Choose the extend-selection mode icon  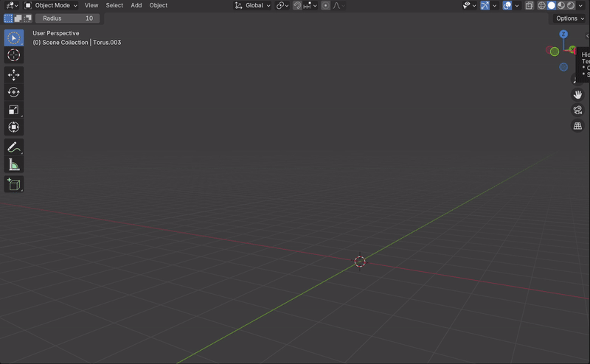(x=18, y=18)
